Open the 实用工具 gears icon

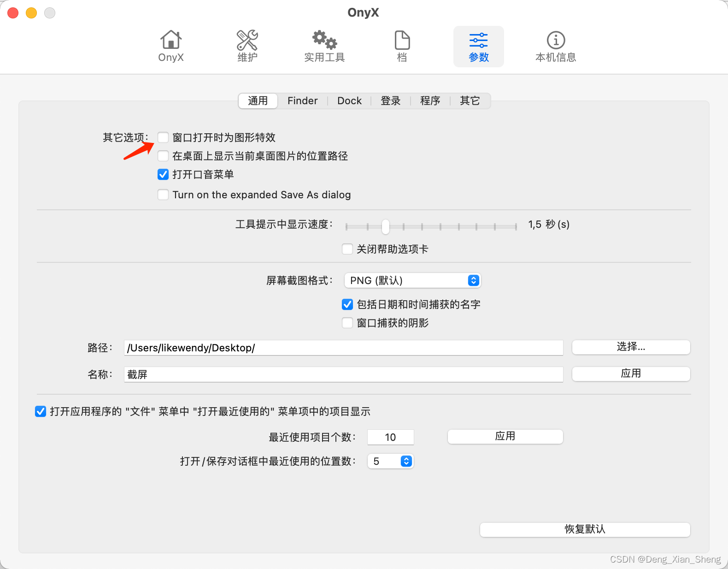(x=324, y=46)
